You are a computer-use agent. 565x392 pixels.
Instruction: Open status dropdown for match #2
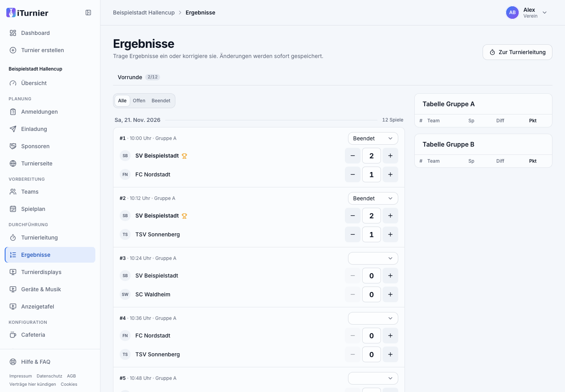click(373, 198)
